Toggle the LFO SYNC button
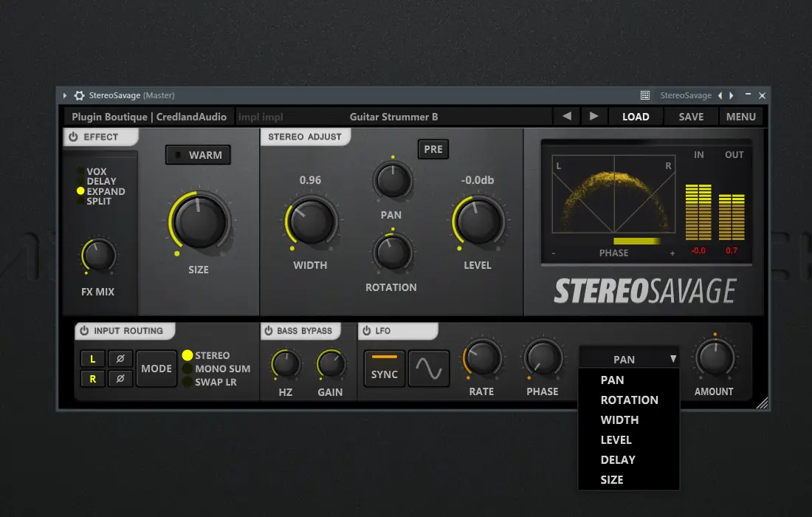The height and width of the screenshot is (517, 812). (385, 369)
